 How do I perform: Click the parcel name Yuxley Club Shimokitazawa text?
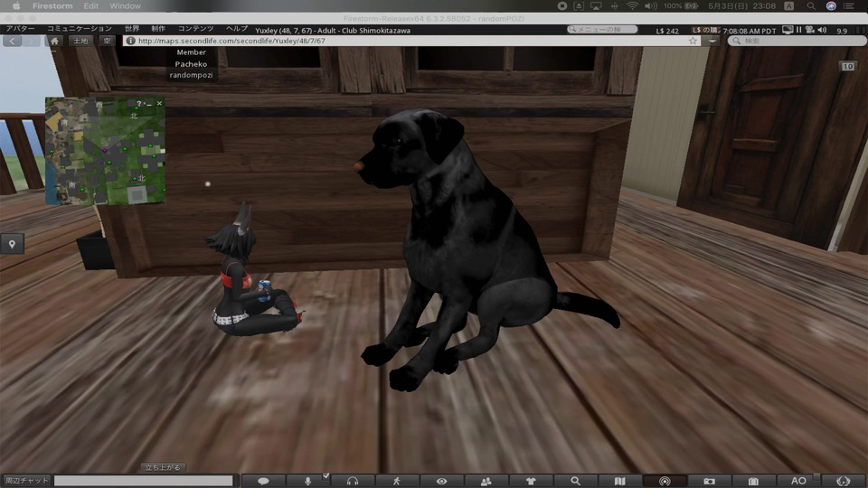coord(333,31)
